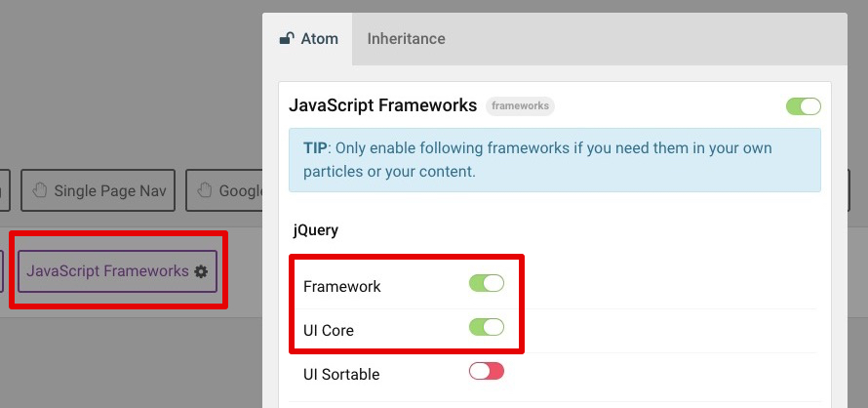868x408 pixels.
Task: Turn off the jQuery Framework switch
Action: coord(487,283)
